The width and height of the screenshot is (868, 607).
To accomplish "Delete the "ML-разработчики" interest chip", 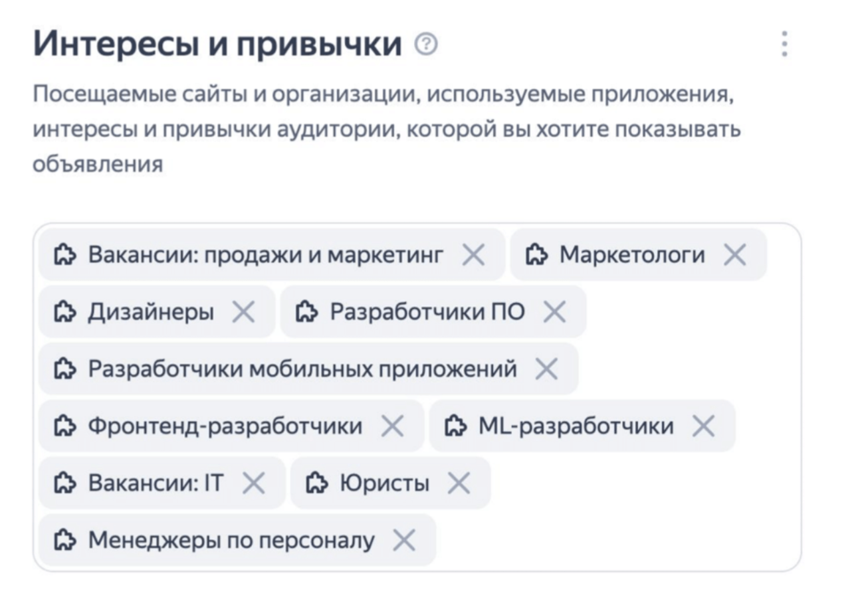I will 703,426.
